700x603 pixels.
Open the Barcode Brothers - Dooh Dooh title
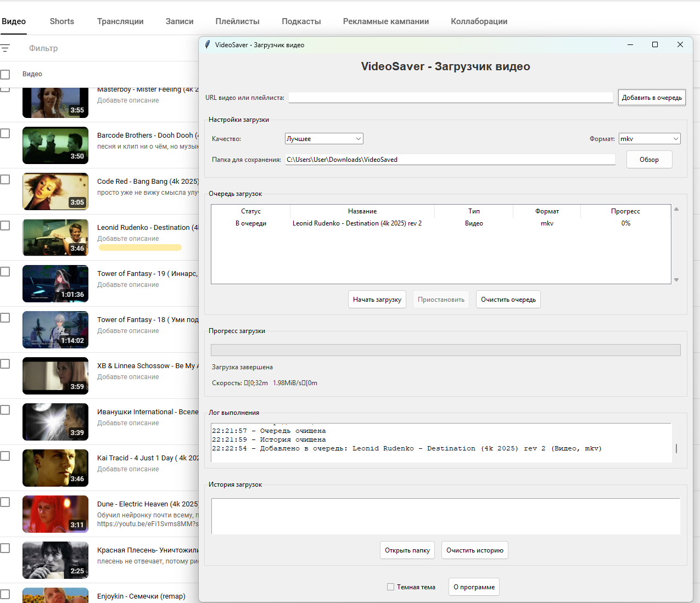point(148,136)
